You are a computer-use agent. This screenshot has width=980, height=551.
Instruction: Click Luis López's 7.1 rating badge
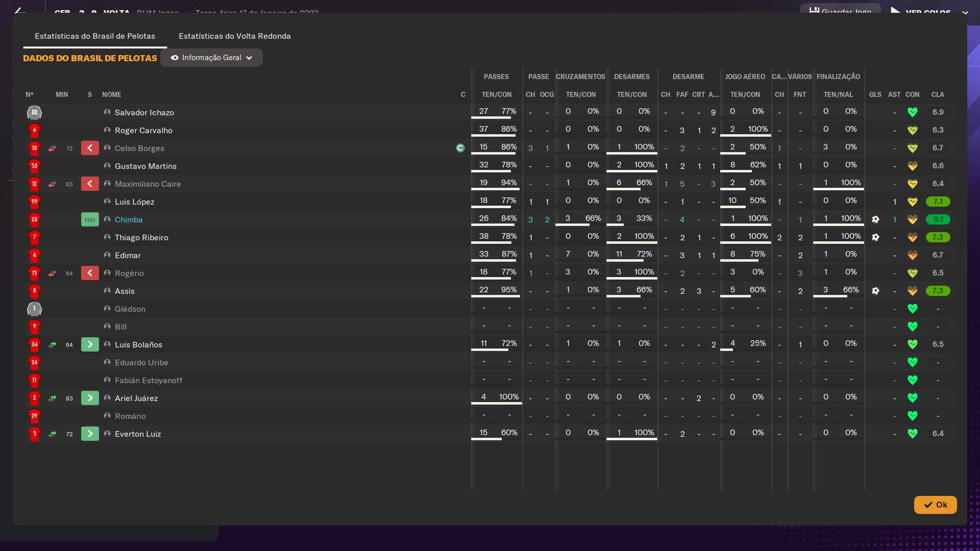tap(938, 202)
